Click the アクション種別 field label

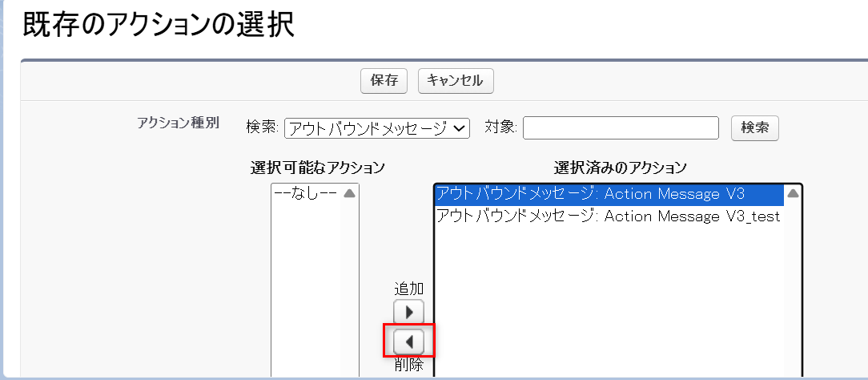[178, 123]
